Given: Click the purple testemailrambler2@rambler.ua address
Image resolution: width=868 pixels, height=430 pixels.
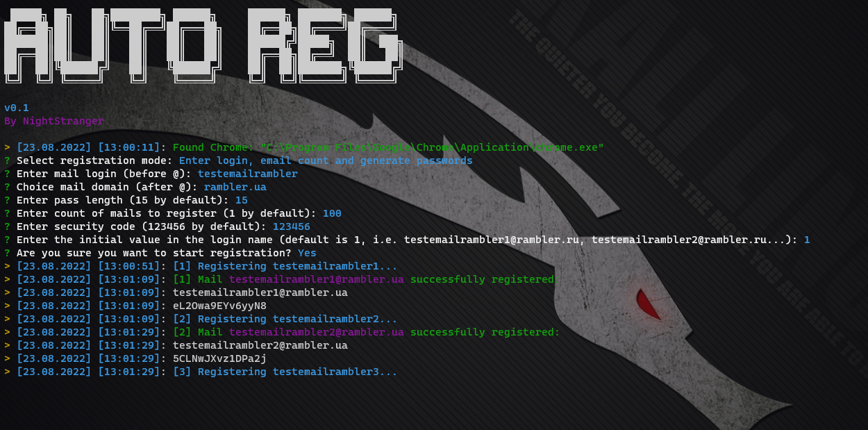Looking at the screenshot, I should click(x=317, y=332).
